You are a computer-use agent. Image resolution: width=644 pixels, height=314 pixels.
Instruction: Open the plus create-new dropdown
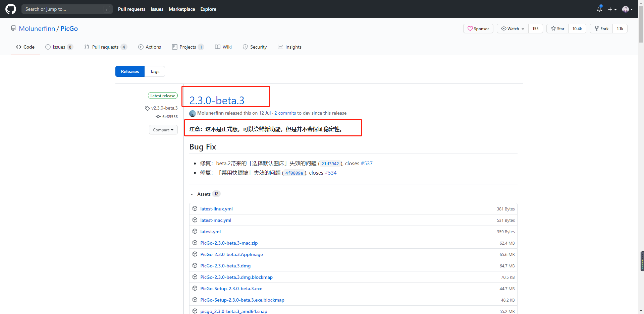612,9
